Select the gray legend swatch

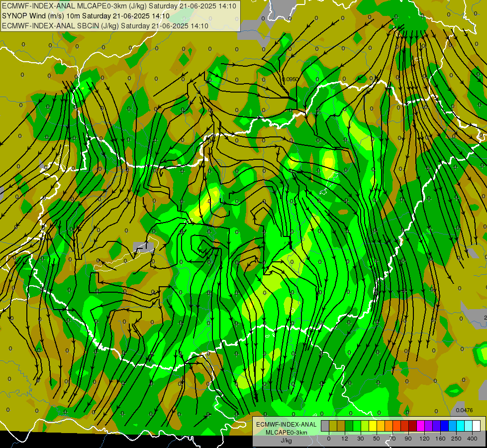pyautogui.click(x=325, y=426)
